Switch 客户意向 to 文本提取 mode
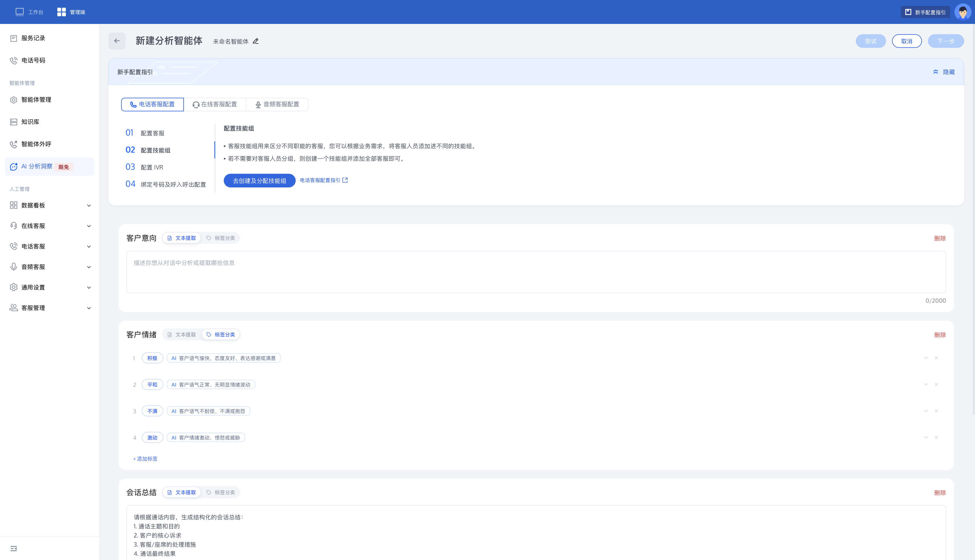The height and width of the screenshot is (560, 975). (x=182, y=238)
